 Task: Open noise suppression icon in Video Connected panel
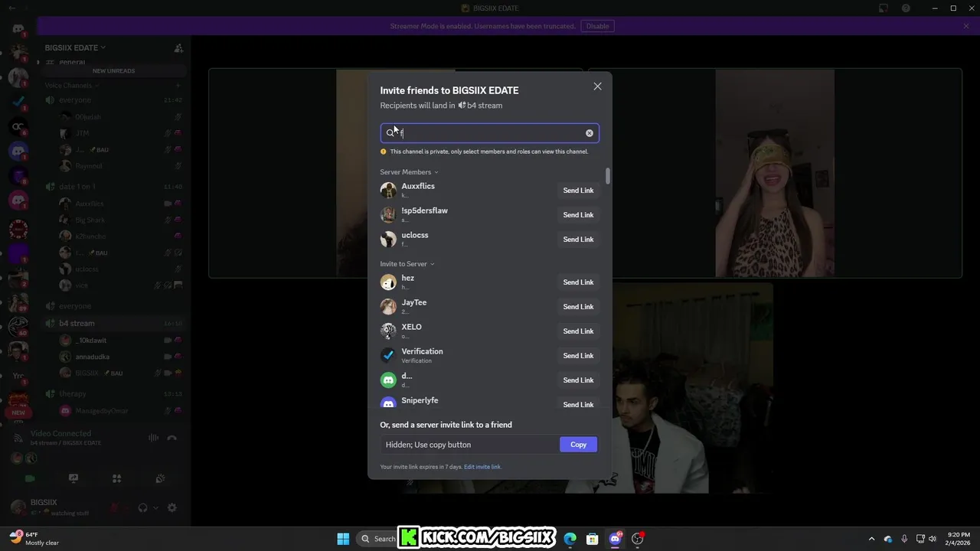coord(154,438)
